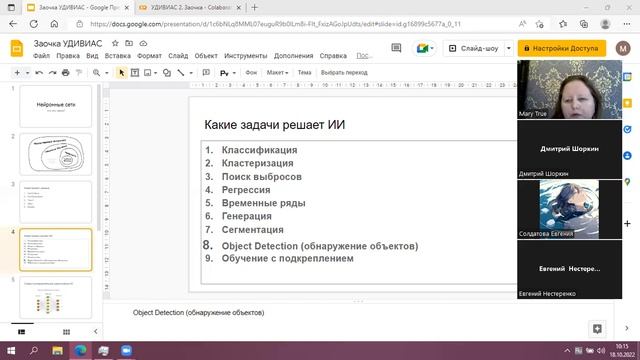Open the Справка help menu
Screen dimensions: 640x360
[x=333, y=56]
